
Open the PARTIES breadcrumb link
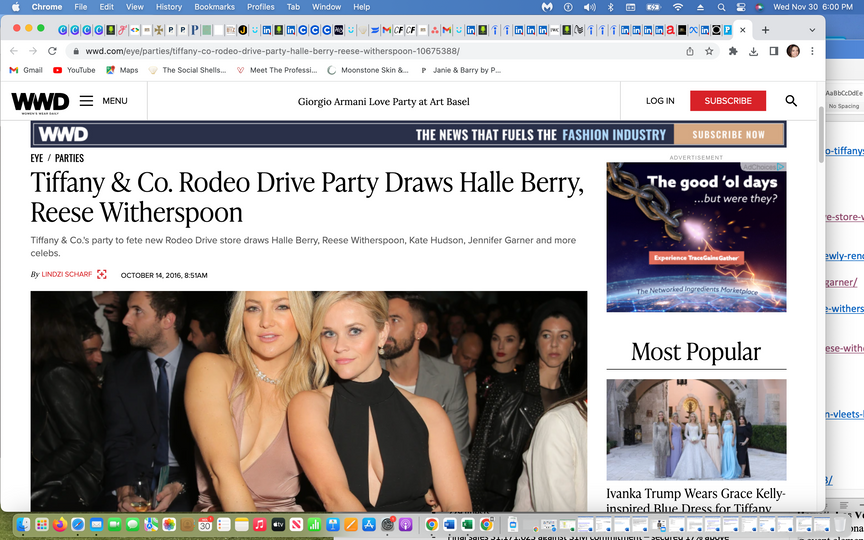tap(69, 158)
